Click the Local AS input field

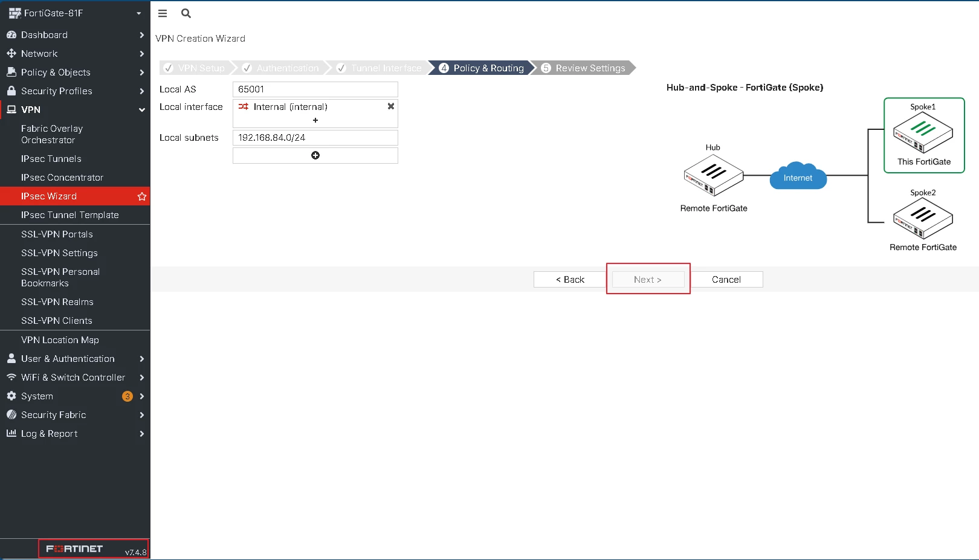pyautogui.click(x=315, y=89)
